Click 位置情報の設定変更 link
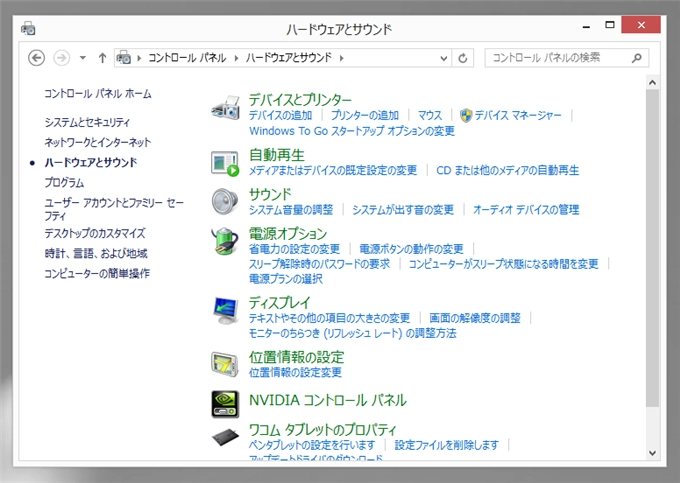Viewport: 680px width, 483px height. pos(295,372)
